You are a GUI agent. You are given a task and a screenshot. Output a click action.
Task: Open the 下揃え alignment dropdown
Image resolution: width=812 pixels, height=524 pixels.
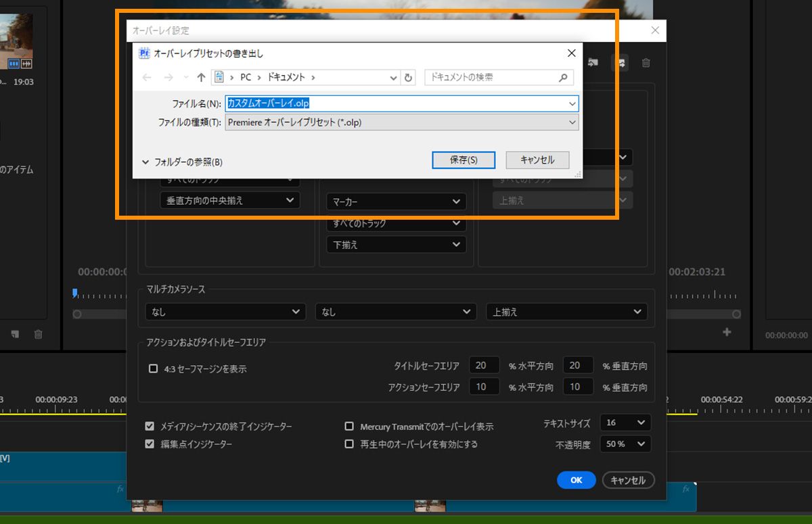click(396, 245)
